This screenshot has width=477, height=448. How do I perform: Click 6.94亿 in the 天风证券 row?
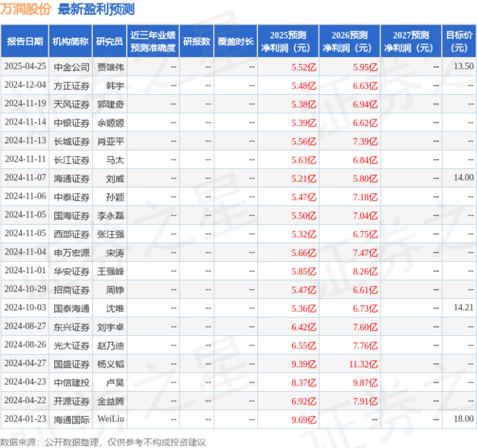pos(365,105)
